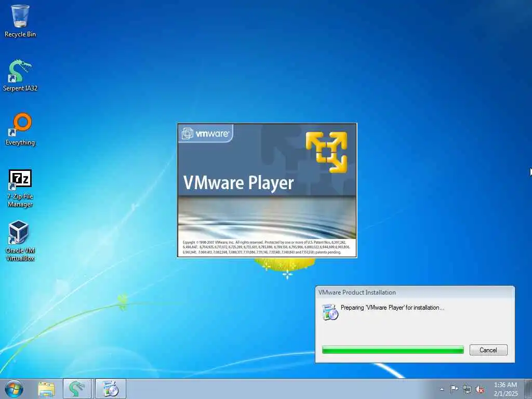Image resolution: width=532 pixels, height=399 pixels.
Task: Click the installer CD icon in dialog
Action: (330, 312)
